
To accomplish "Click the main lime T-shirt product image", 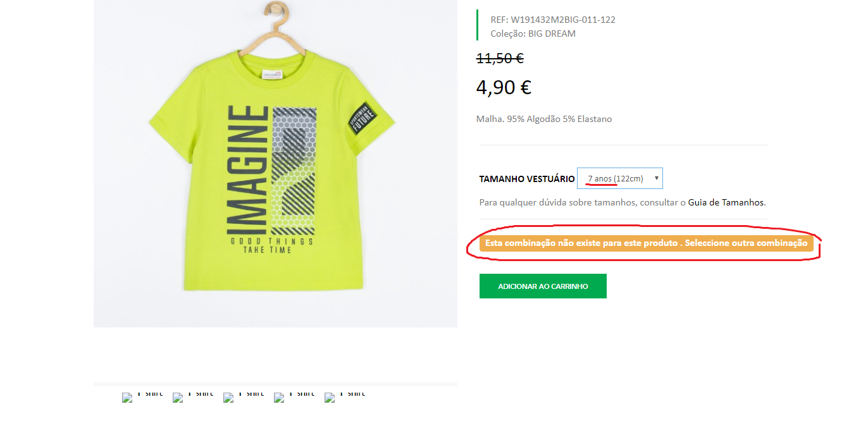I will tap(275, 163).
